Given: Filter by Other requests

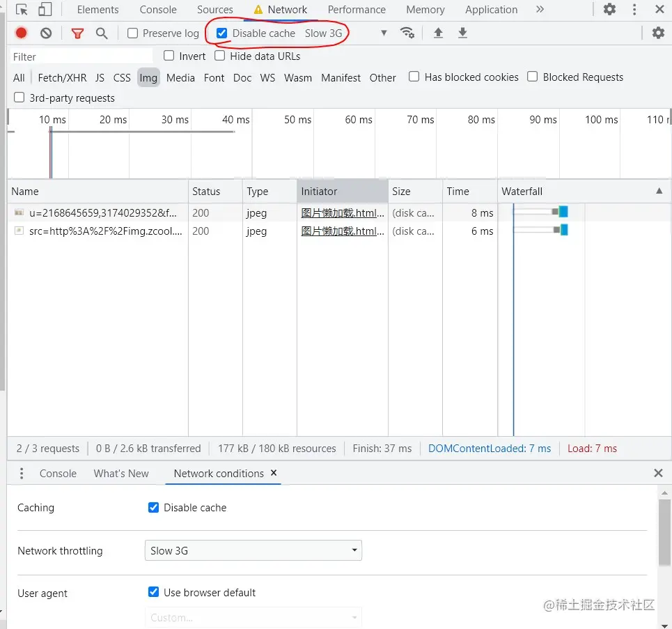Looking at the screenshot, I should (x=383, y=77).
